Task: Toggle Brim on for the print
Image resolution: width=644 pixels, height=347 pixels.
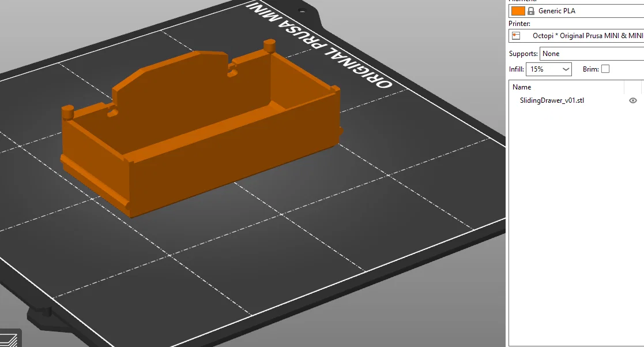Action: (604, 69)
